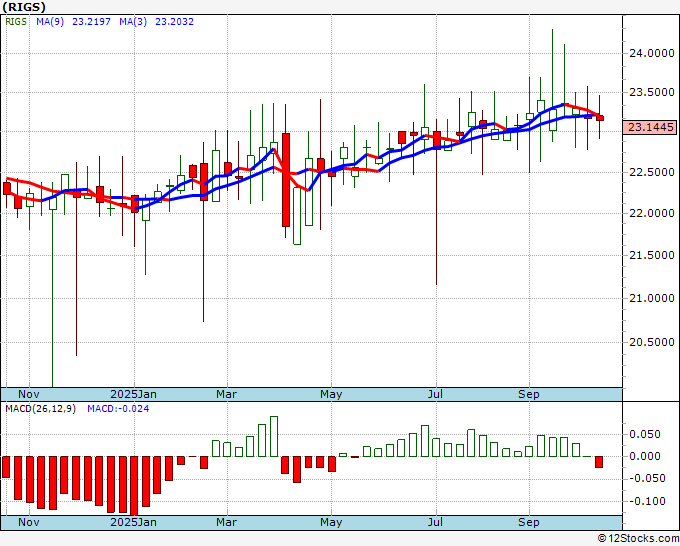Click the 23.2032 moving average value
Viewport: 680px width, 546px height.
click(x=174, y=22)
